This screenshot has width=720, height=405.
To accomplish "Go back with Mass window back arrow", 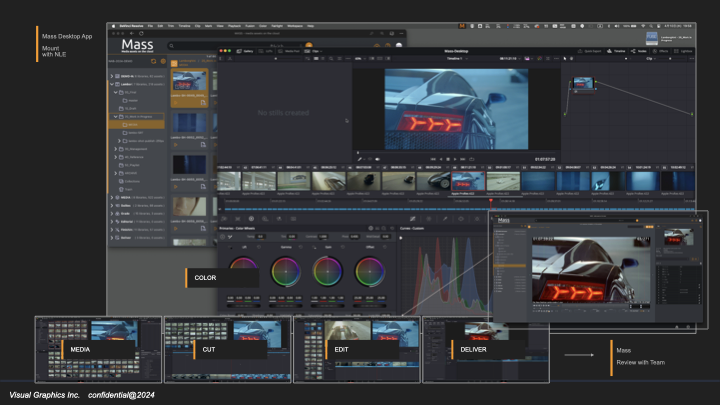I will [131, 34].
